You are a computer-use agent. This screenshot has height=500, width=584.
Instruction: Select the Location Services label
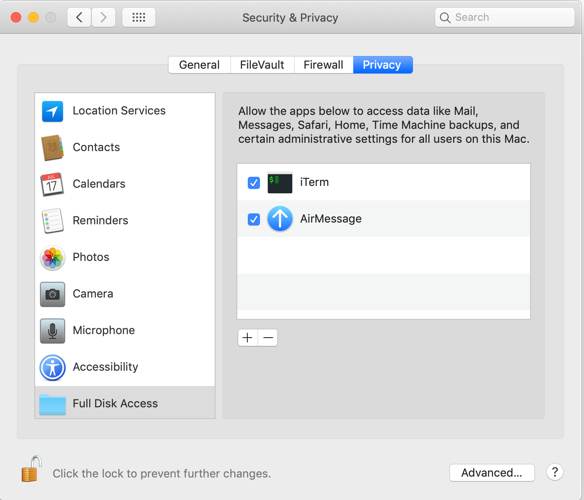(119, 111)
